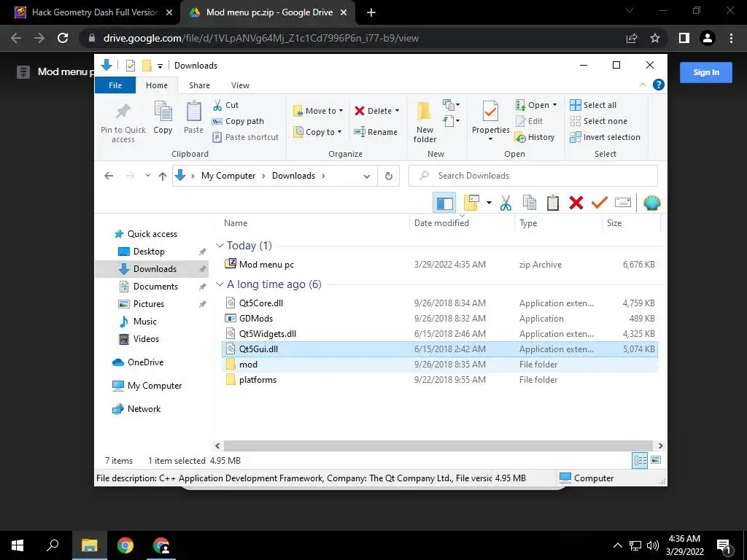This screenshot has height=560, width=747.
Task: Open a new Chrome tab
Action: pyautogui.click(x=371, y=13)
